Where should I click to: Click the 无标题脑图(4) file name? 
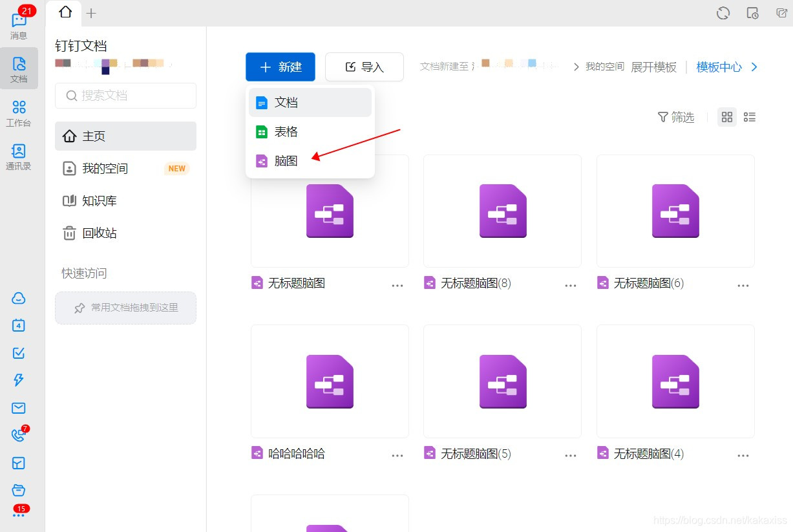pos(649,454)
